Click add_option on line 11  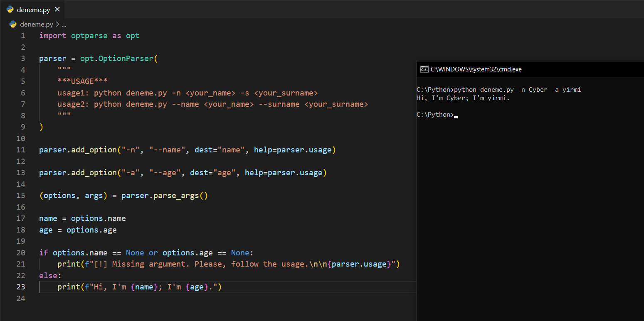pos(94,150)
